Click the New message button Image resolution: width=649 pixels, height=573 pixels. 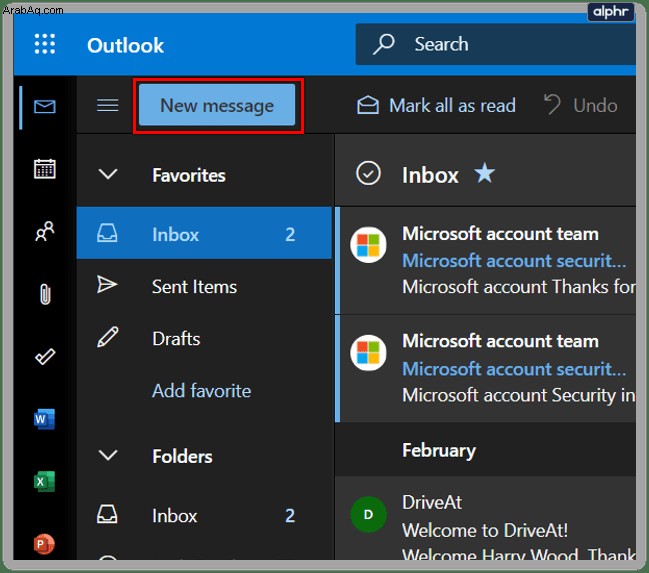point(217,105)
